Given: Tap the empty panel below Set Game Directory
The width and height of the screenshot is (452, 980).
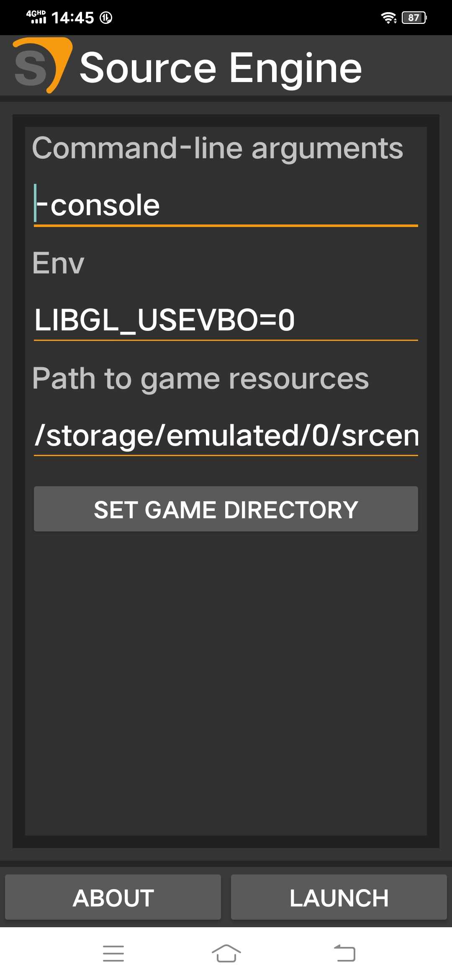Looking at the screenshot, I should point(226,683).
